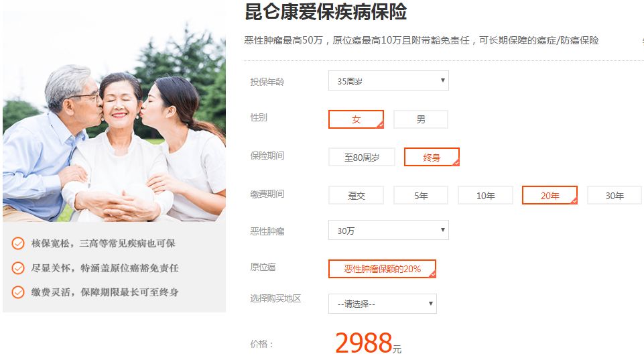The height and width of the screenshot is (358, 644).
Task: Select 20年 payment period
Action: click(x=550, y=195)
